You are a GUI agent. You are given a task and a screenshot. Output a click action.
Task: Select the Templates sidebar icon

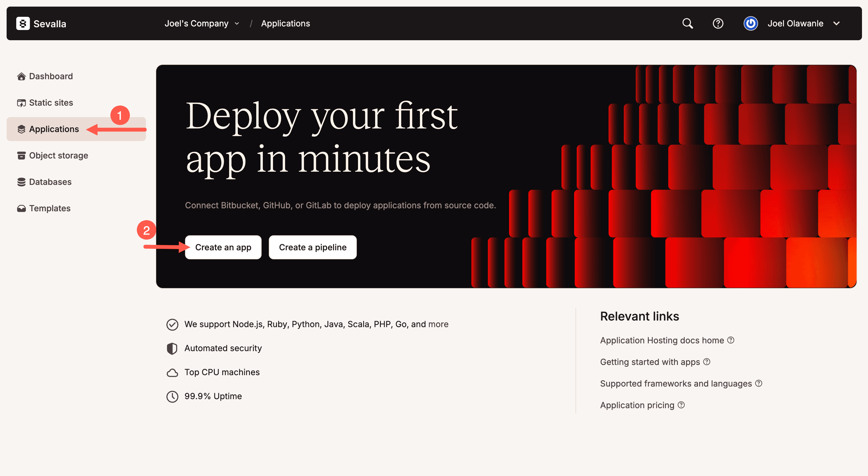(21, 208)
